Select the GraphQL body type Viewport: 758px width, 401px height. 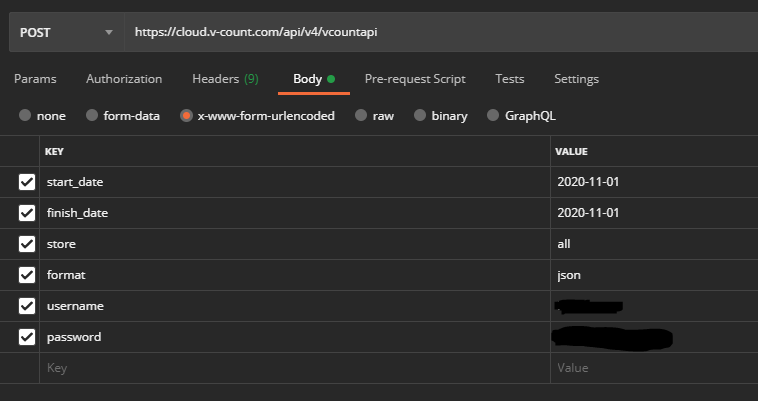tap(493, 115)
